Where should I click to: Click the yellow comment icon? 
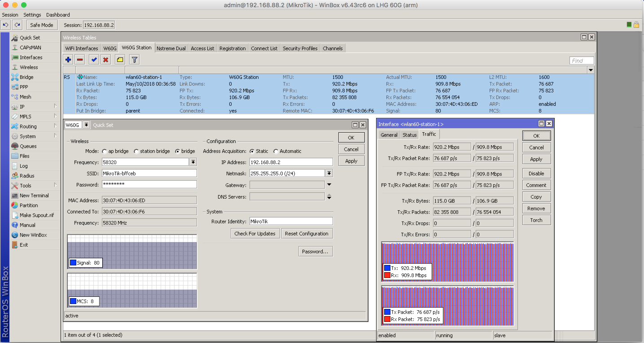point(120,60)
